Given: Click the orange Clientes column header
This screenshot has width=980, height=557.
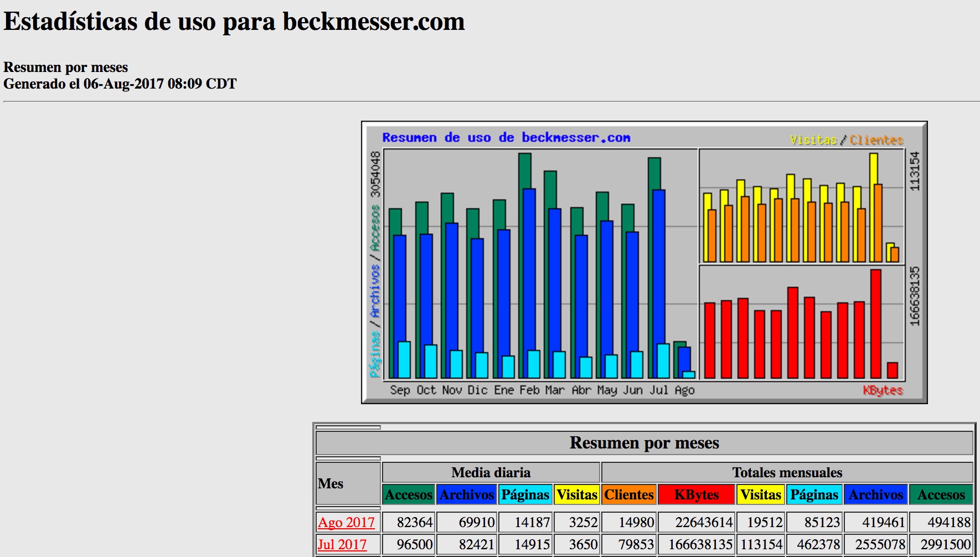Looking at the screenshot, I should coord(628,494).
